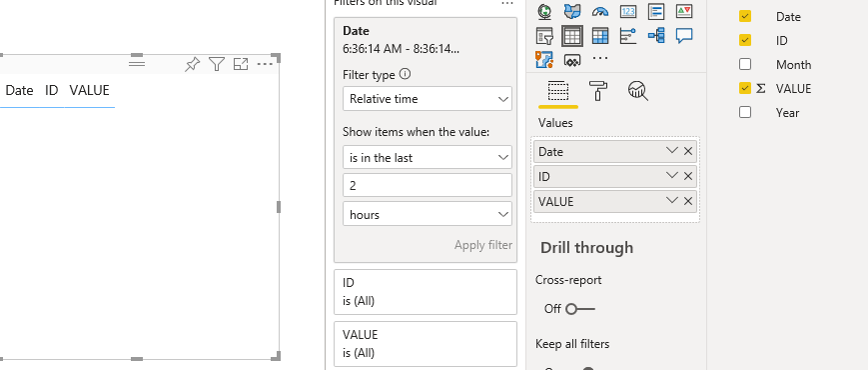
Task: Remove Date from the Values well
Action: [688, 151]
